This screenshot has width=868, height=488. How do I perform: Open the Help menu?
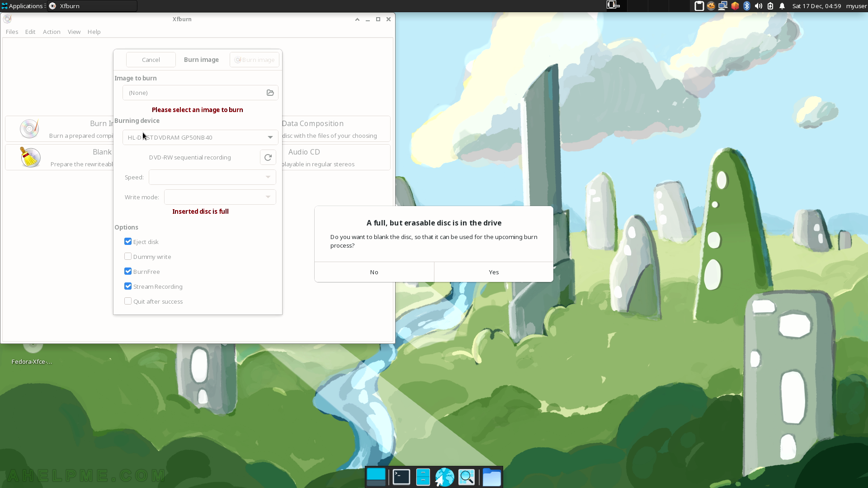pyautogui.click(x=94, y=32)
